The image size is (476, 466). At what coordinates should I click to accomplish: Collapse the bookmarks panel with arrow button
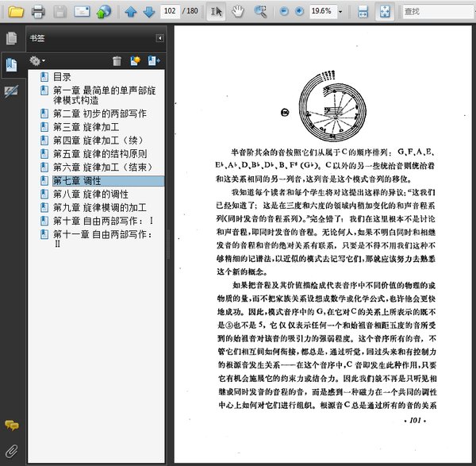click(x=159, y=38)
